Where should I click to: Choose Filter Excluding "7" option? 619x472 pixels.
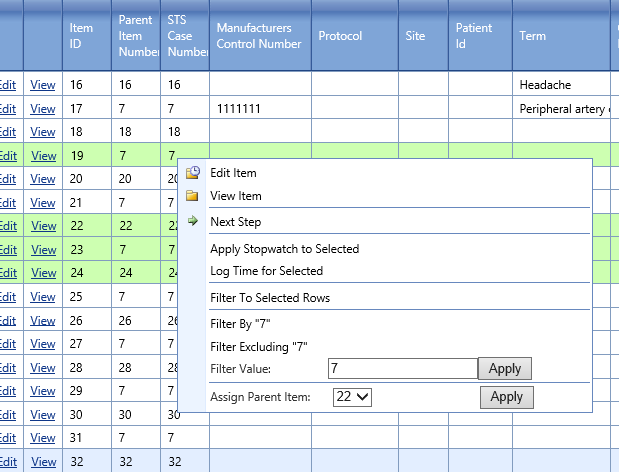pyautogui.click(x=258, y=347)
